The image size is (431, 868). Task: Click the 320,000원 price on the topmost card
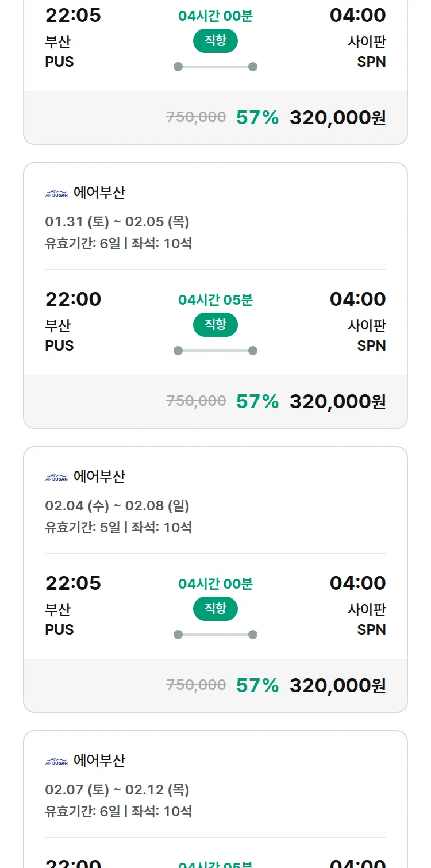click(337, 117)
